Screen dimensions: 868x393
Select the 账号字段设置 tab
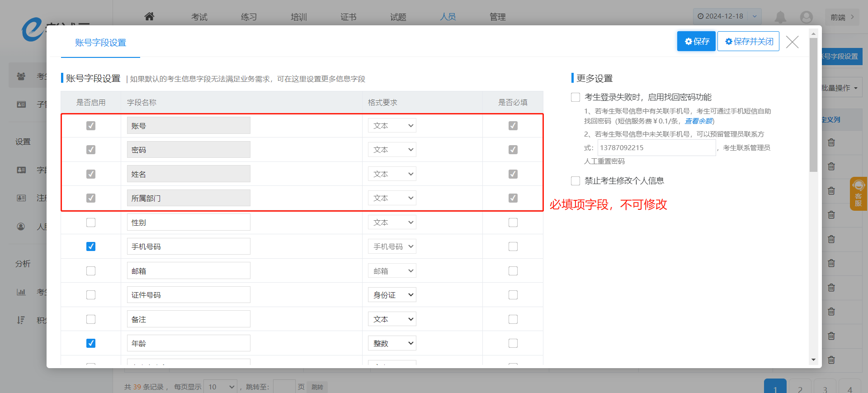(x=100, y=43)
